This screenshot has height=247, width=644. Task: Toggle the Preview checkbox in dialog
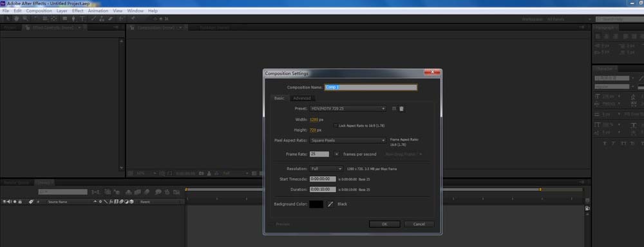pyautogui.click(x=272, y=224)
